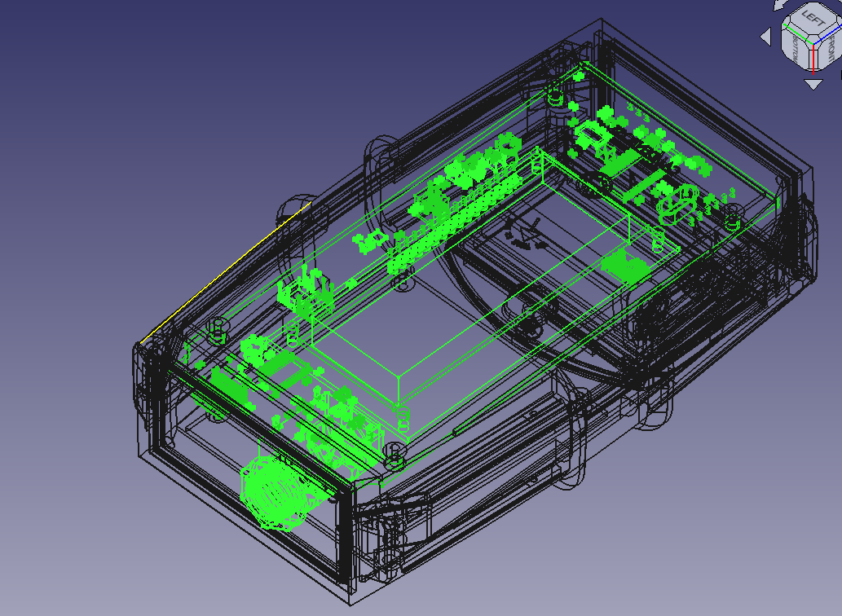Click the curved rotate arrow above navigation cube

point(780,5)
